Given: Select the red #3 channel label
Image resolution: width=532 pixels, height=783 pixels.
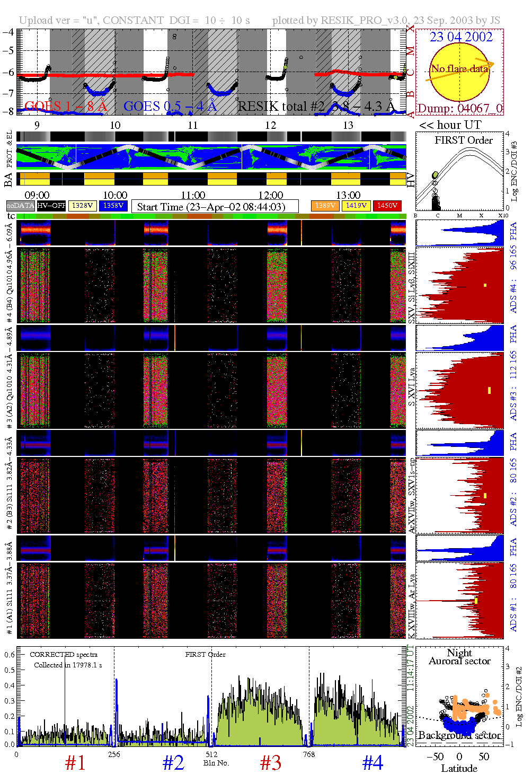Looking at the screenshot, I should [271, 763].
